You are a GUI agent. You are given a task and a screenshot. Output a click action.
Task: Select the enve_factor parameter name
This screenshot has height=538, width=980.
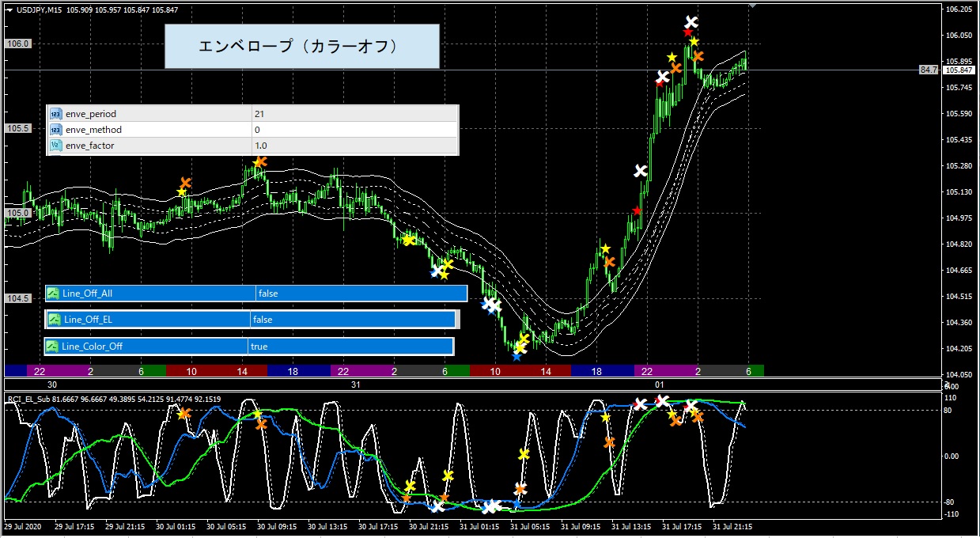[x=90, y=146]
